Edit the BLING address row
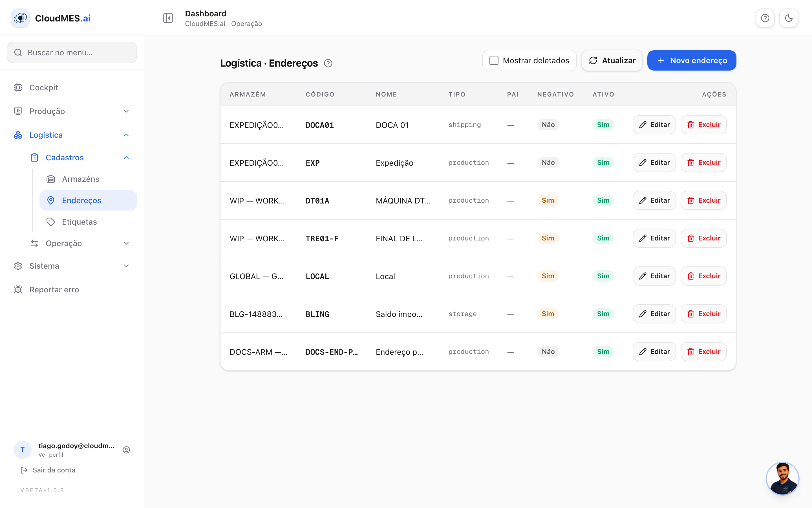Viewport: 812px width, 508px height. tap(654, 314)
